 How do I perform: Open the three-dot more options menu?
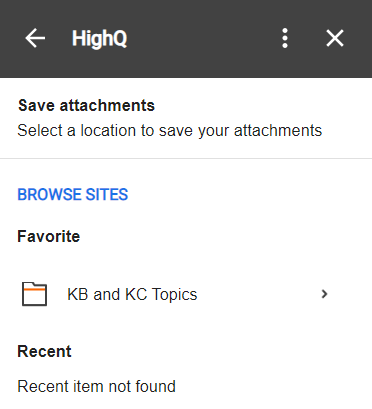[x=285, y=38]
